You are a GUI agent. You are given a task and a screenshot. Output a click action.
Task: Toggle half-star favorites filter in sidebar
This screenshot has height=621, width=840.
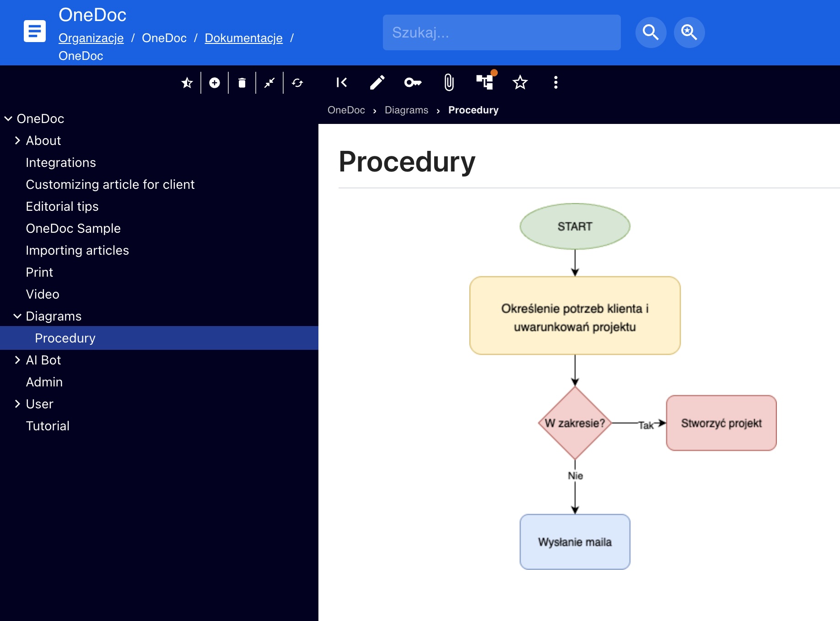(x=187, y=83)
